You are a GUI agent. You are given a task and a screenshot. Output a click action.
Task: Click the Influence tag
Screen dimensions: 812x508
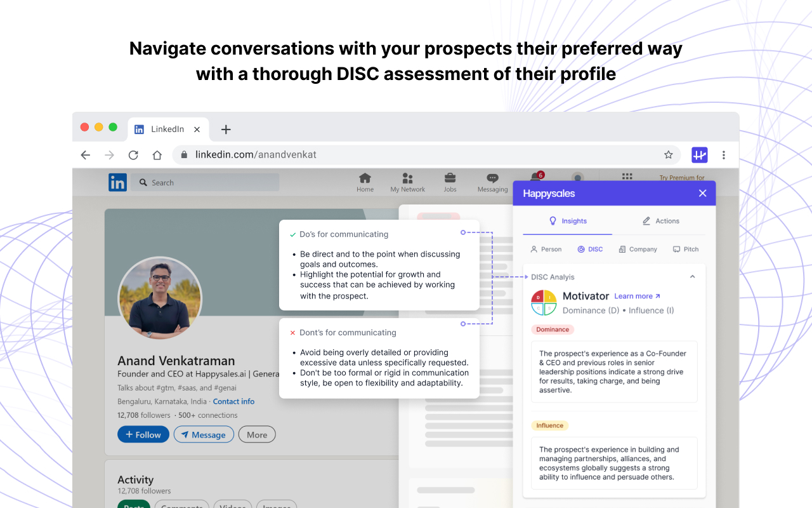pyautogui.click(x=549, y=425)
